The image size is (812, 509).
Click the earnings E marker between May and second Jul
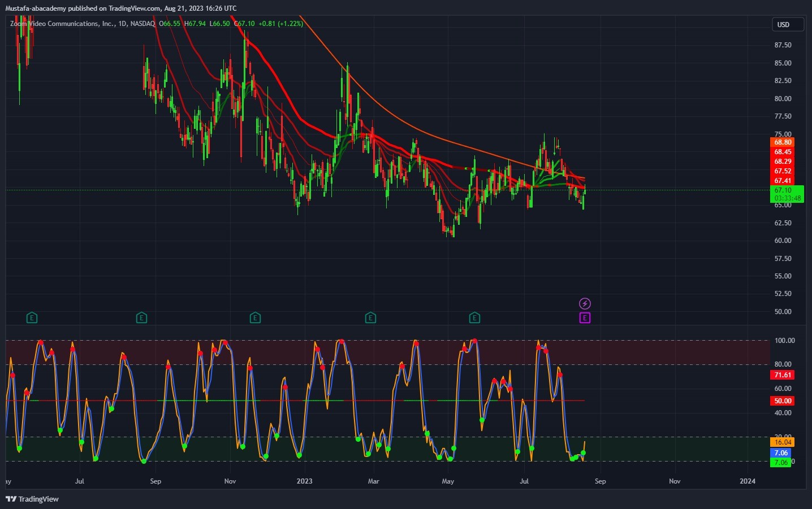pos(474,318)
